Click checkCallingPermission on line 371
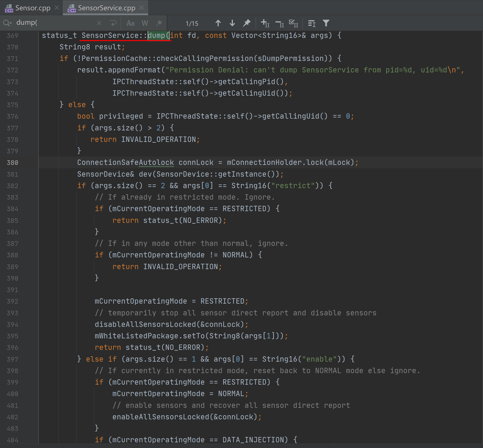The image size is (483, 448). coord(205,58)
